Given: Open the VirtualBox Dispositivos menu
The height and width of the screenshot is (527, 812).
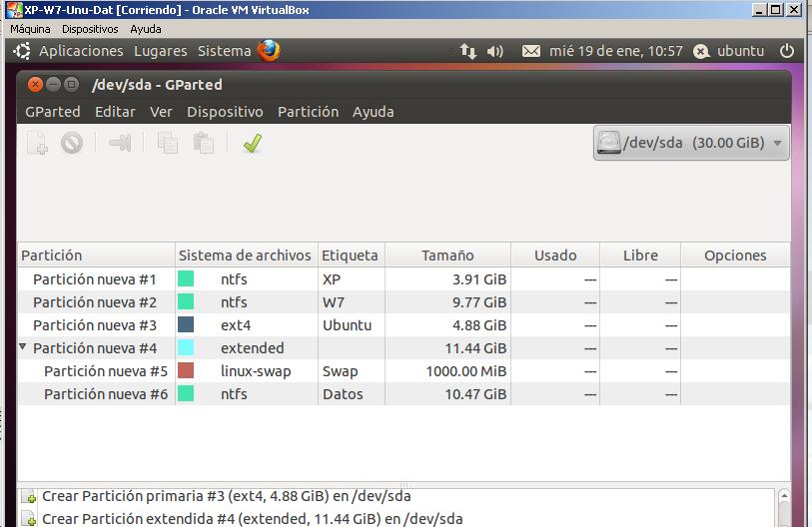Looking at the screenshot, I should (90, 29).
